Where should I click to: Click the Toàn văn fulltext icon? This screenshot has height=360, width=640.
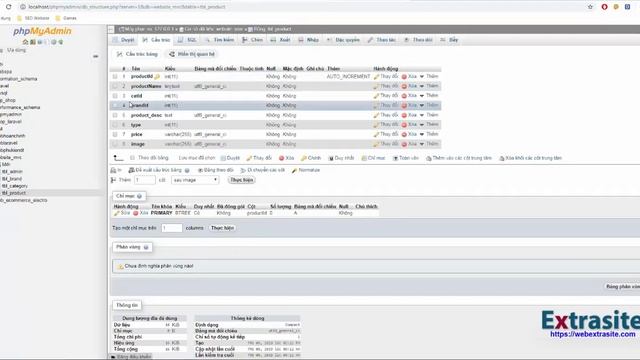[x=396, y=158]
